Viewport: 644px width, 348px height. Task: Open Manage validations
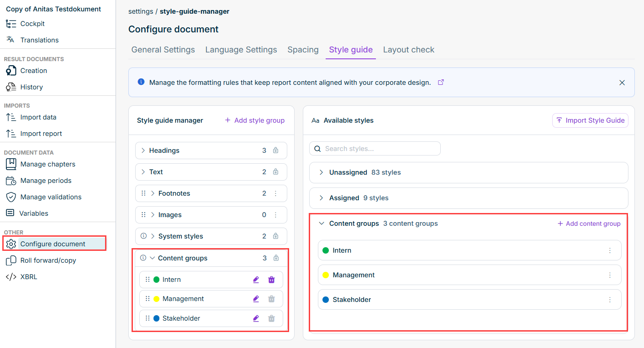[51, 197]
